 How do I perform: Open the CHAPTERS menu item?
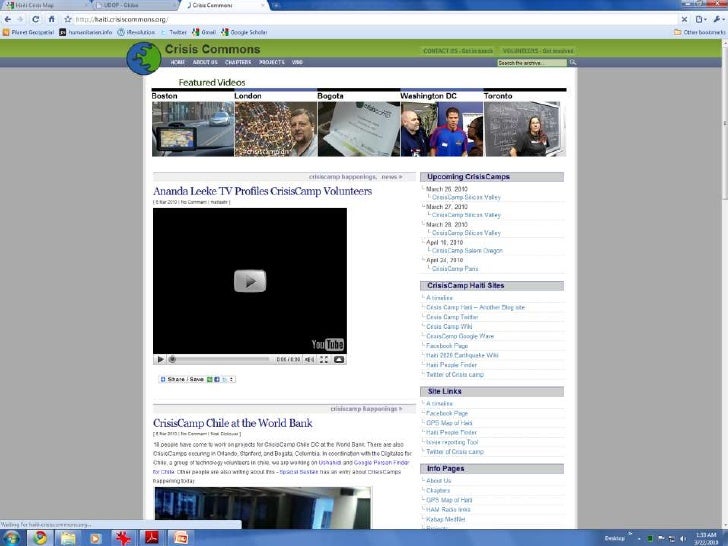pyautogui.click(x=238, y=62)
